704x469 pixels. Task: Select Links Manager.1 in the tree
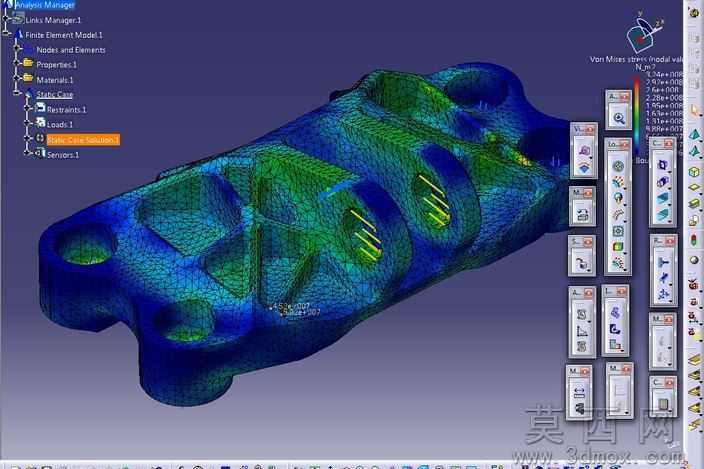53,20
